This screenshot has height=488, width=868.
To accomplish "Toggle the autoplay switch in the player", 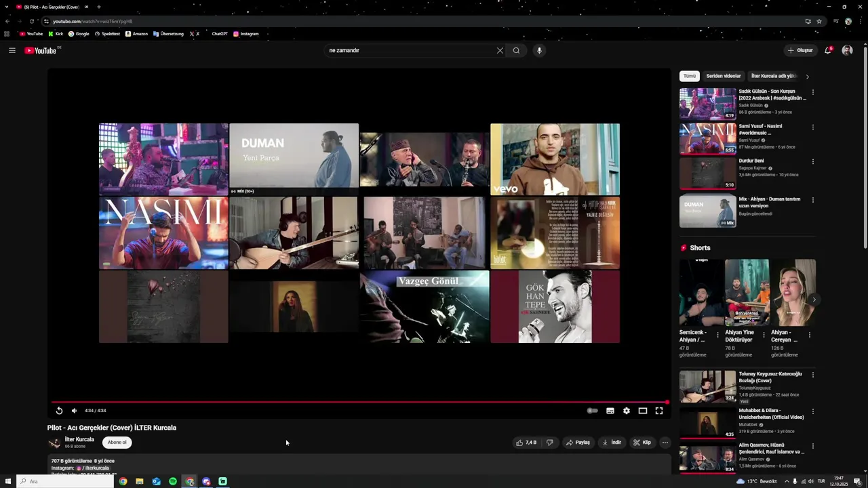I will click(592, 411).
